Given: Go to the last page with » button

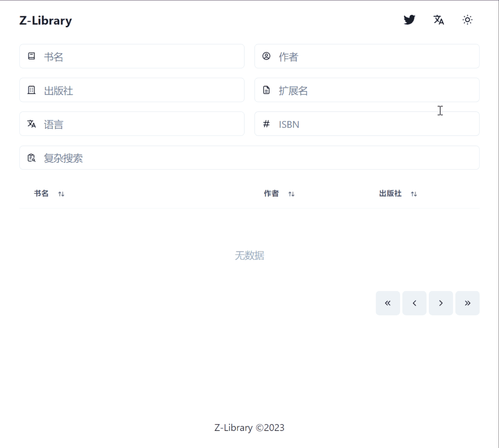Looking at the screenshot, I should 467,303.
